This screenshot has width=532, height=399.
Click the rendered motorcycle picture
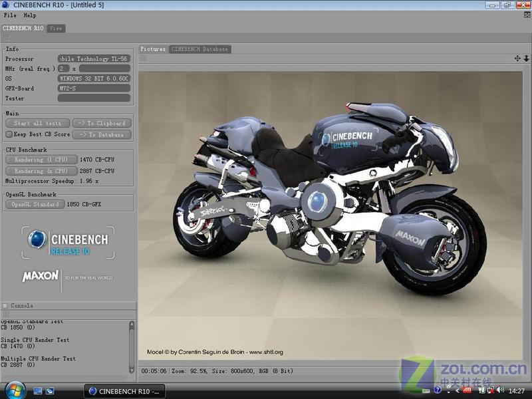(331, 215)
